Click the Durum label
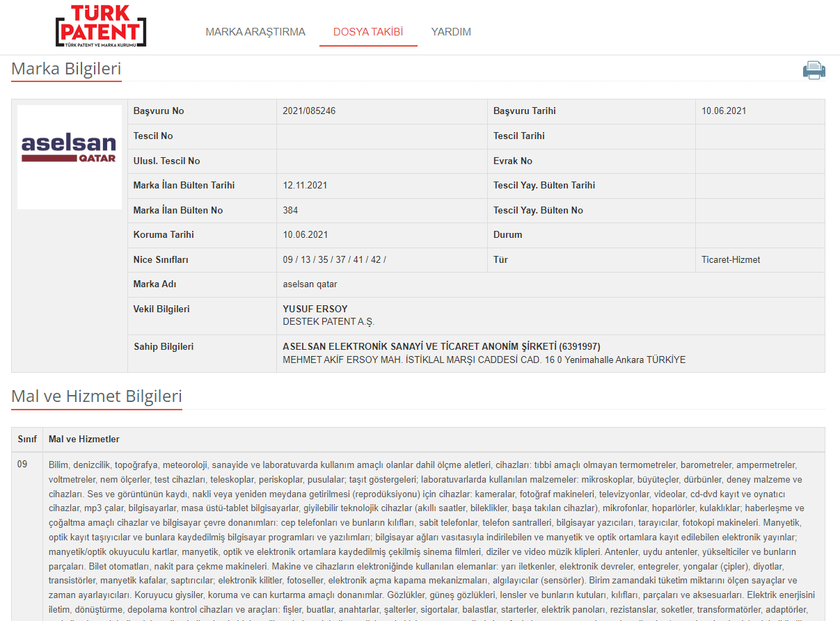The height and width of the screenshot is (621, 840). [507, 235]
